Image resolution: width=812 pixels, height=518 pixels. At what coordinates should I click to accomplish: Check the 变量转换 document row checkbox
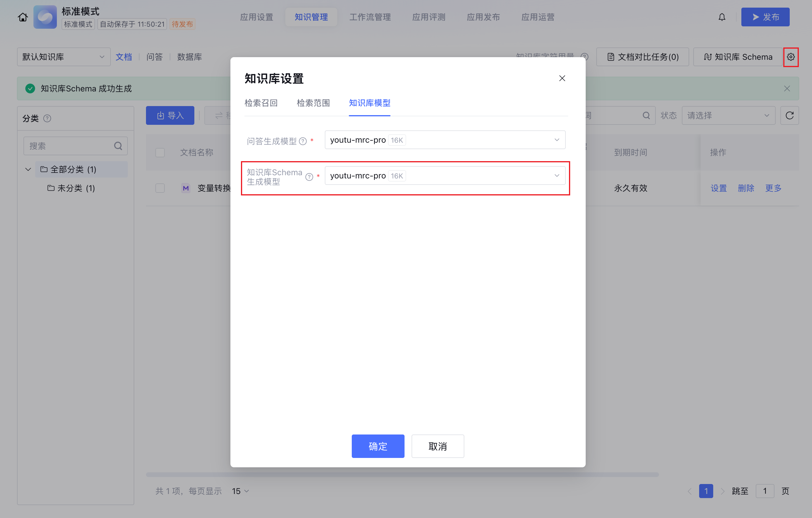160,188
